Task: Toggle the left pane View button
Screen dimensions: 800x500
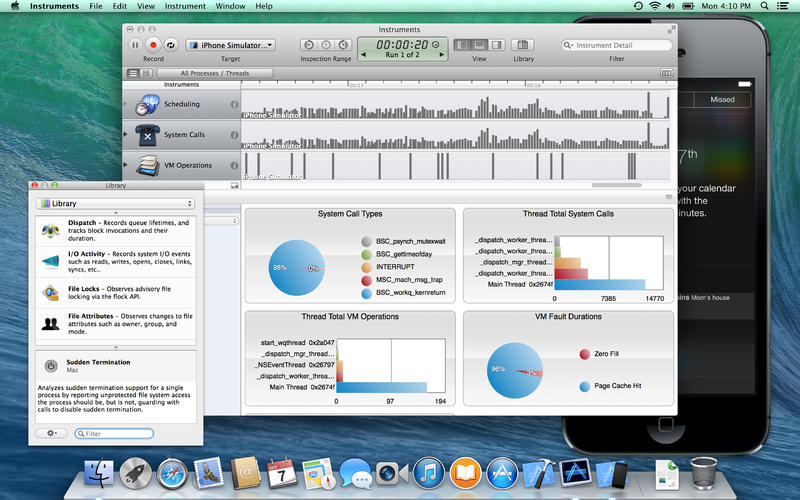Action: pyautogui.click(x=462, y=45)
